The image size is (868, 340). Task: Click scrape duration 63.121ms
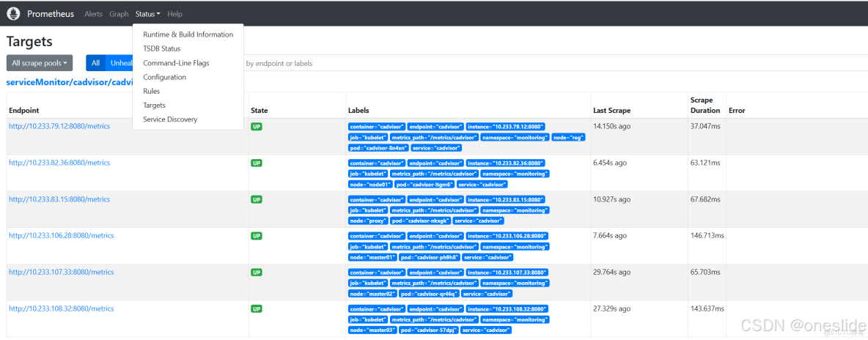pos(706,163)
